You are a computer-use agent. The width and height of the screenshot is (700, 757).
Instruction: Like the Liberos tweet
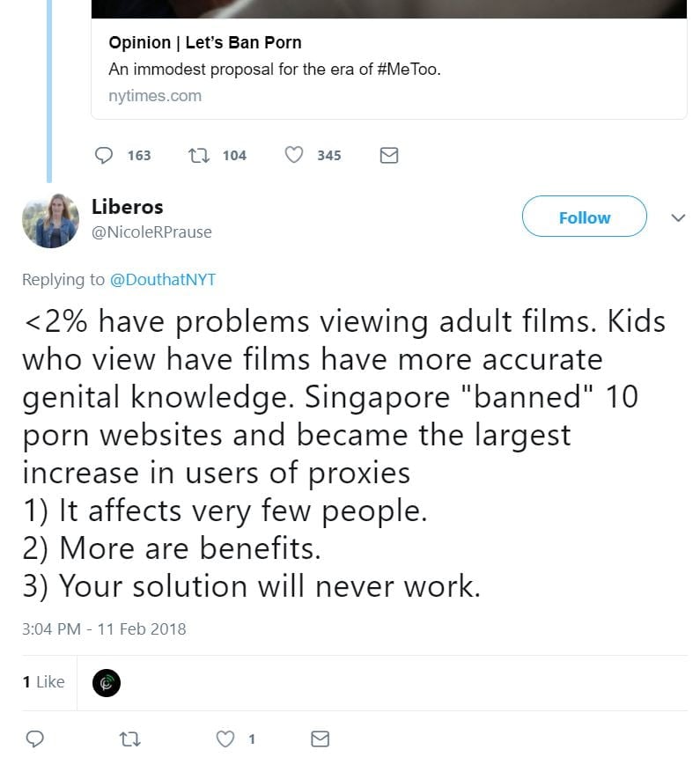226,739
